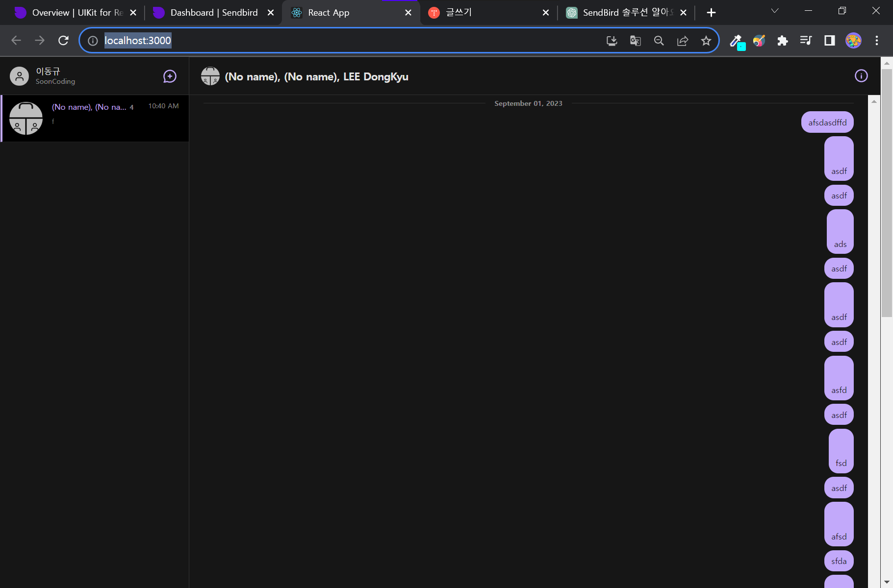
Task: Close the SendBird 솔루션 tab
Action: point(683,13)
